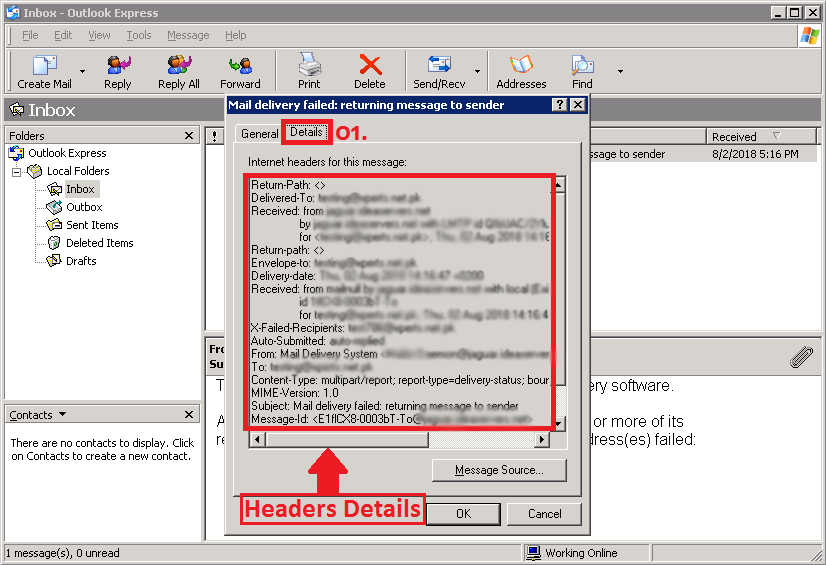The height and width of the screenshot is (565, 826).
Task: Click the Outlook Express title bar icon
Action: click(x=13, y=13)
